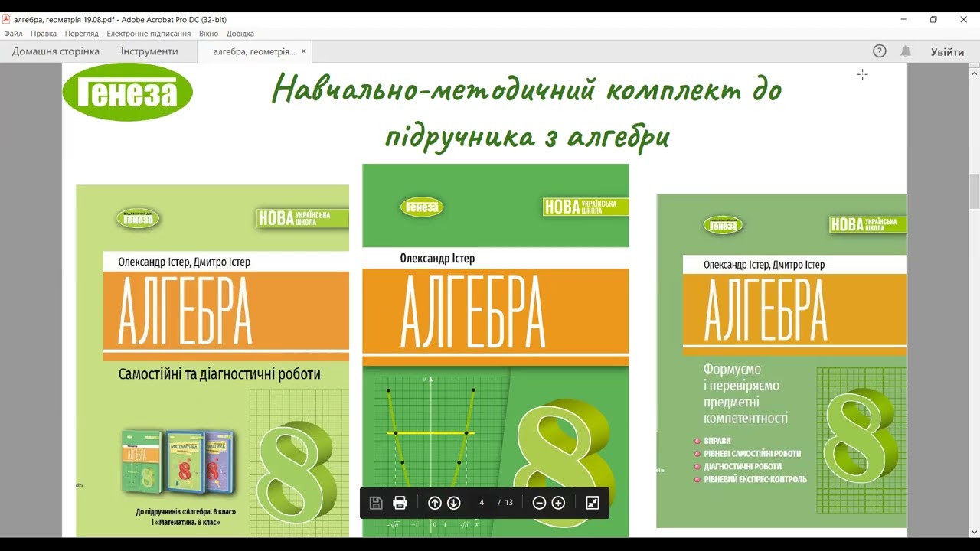Click the total pages text '13'
980x551 pixels.
(x=509, y=503)
